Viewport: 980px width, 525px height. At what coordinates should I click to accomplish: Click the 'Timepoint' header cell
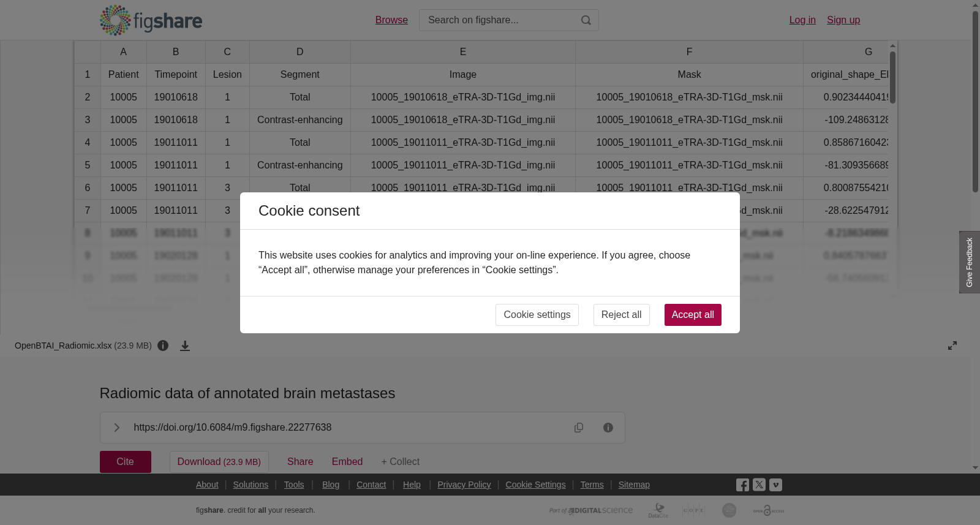176,75
